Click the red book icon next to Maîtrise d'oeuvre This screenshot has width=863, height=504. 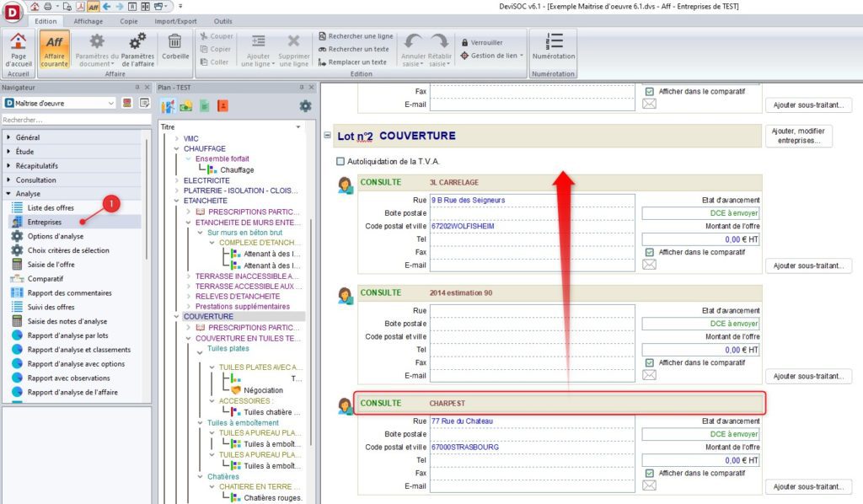tap(127, 103)
